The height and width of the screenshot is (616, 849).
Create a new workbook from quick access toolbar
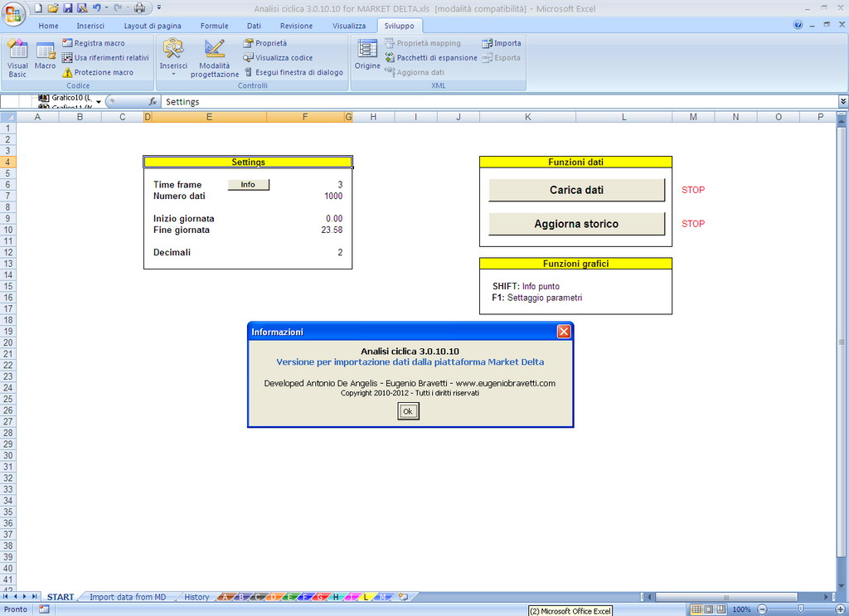coord(38,7)
